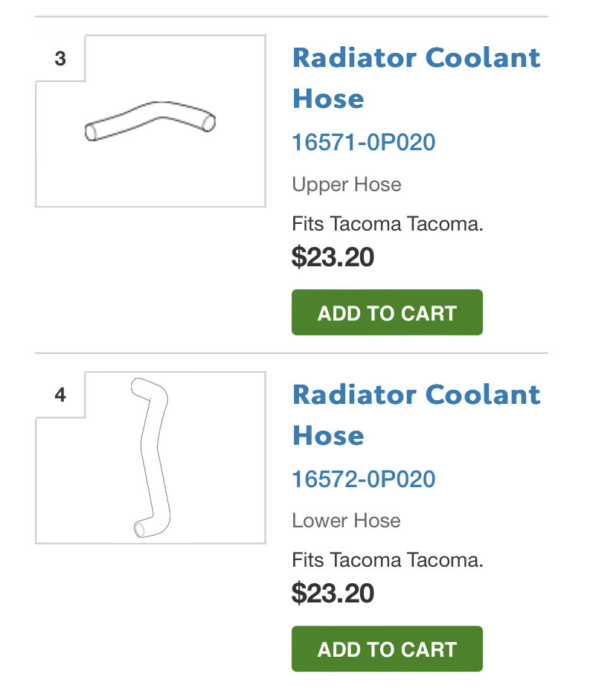Open part number 16571-0P020
This screenshot has height=688, width=616.
point(364,142)
